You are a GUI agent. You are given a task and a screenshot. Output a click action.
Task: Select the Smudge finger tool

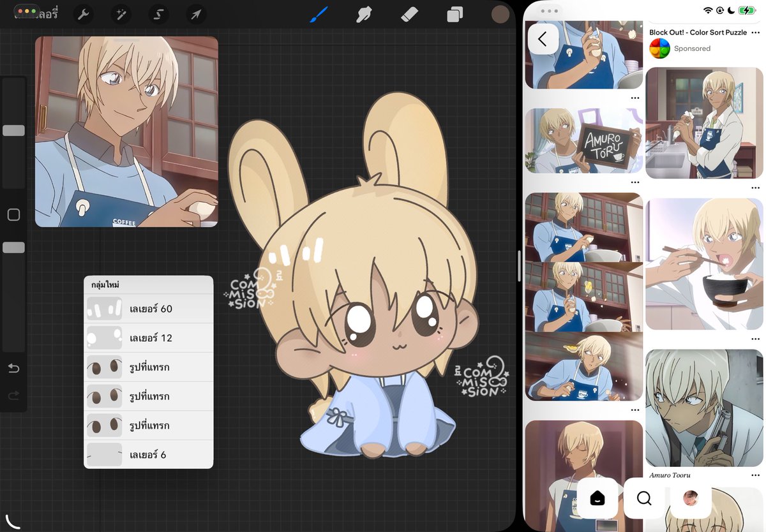(364, 14)
